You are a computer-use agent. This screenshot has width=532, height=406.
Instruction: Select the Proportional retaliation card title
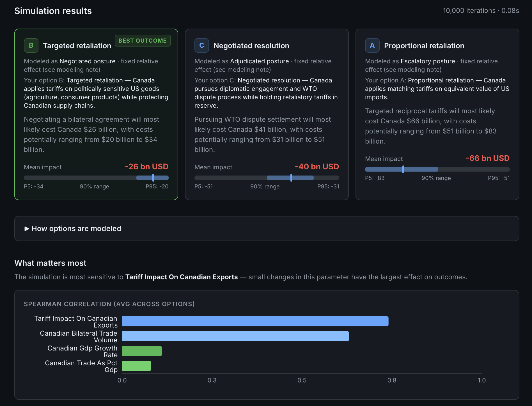click(x=424, y=46)
